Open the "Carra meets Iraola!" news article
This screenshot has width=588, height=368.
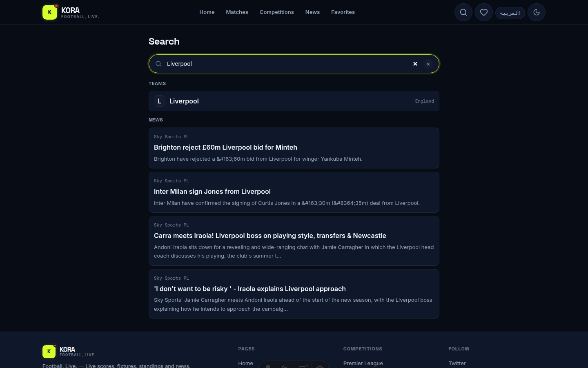(294, 241)
